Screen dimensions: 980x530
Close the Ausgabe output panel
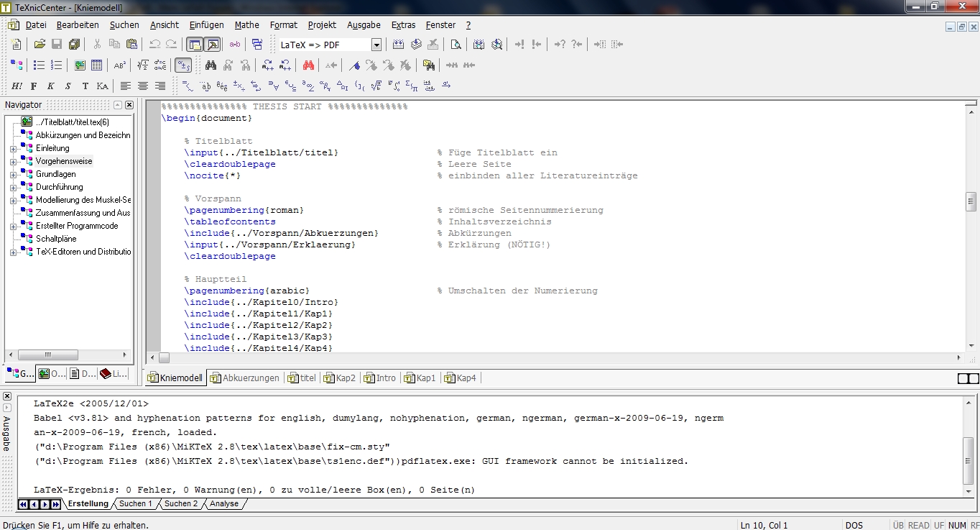pos(7,397)
